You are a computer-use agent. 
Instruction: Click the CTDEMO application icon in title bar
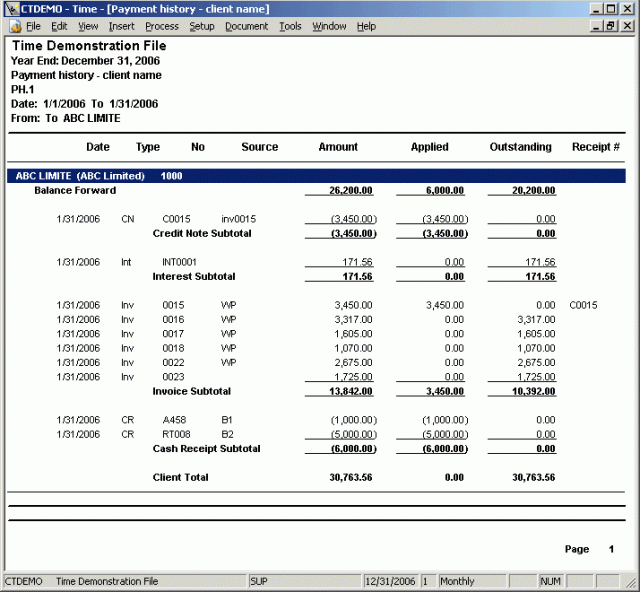click(x=10, y=8)
